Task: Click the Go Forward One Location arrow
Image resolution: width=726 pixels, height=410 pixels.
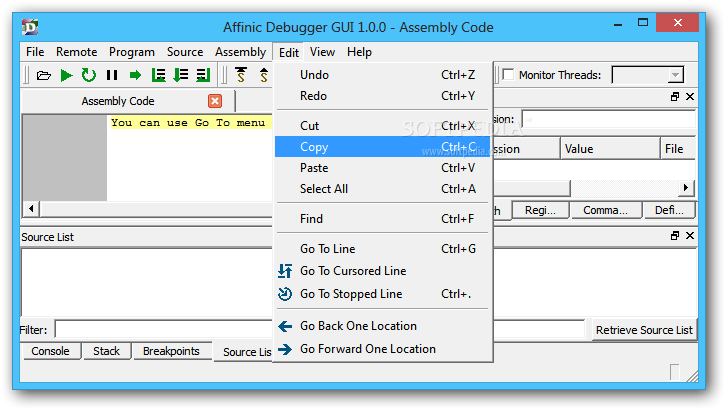Action: (285, 349)
